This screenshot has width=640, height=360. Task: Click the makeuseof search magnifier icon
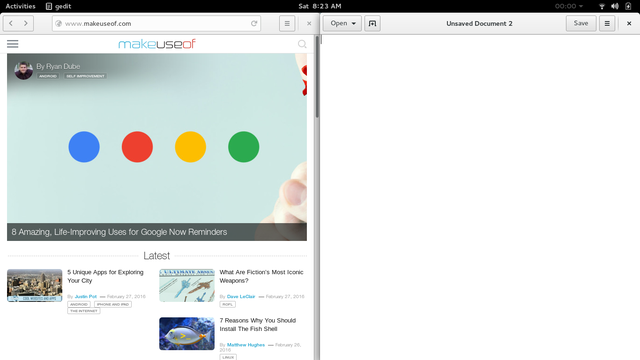[x=302, y=44]
